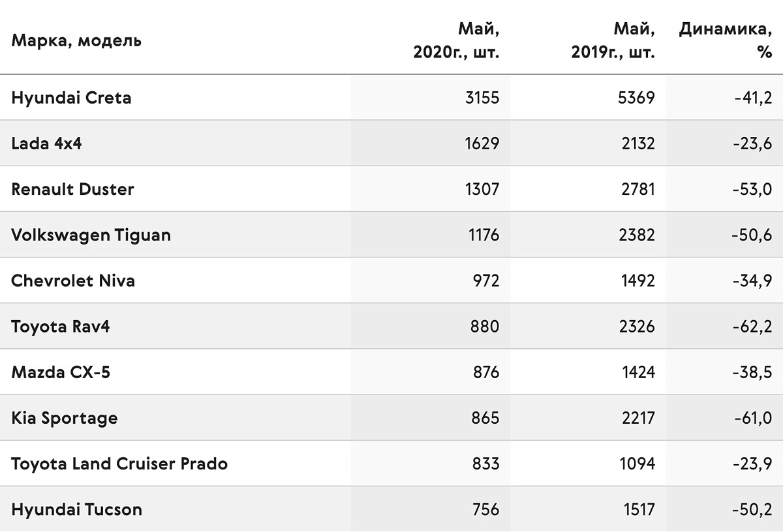Click Tucson's May 2020 value 756
This screenshot has height=532, width=783.
[x=485, y=509]
